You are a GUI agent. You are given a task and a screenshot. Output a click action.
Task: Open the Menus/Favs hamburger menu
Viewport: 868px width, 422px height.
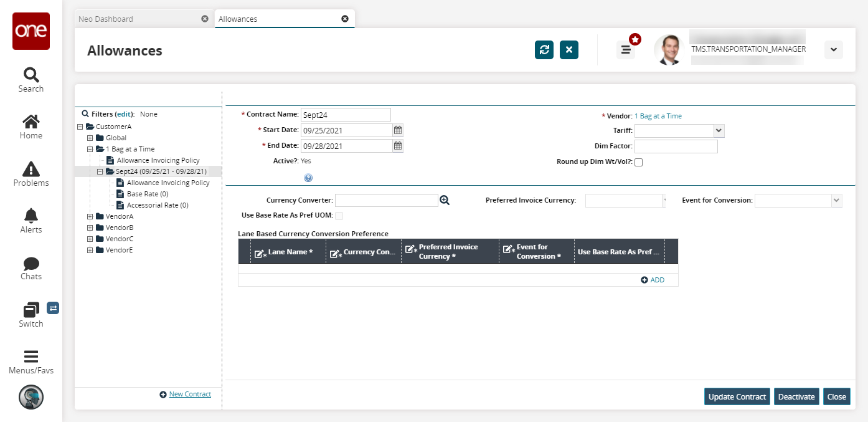tap(31, 357)
